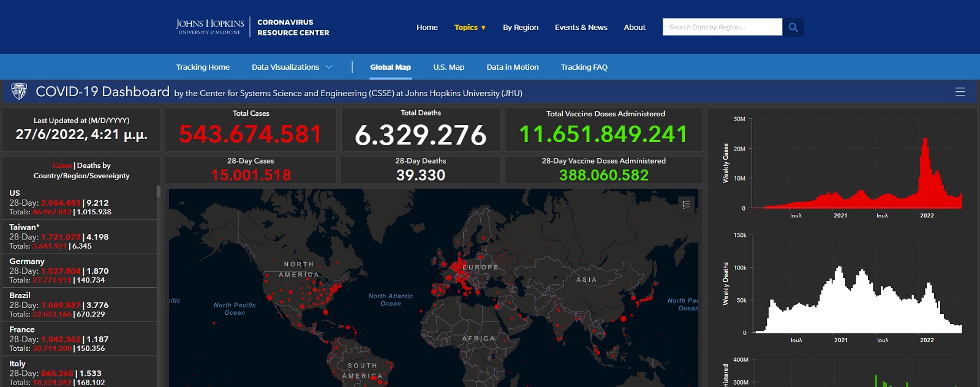Click the Weekly Cases red chart
The width and height of the screenshot is (980, 387).
click(856, 173)
